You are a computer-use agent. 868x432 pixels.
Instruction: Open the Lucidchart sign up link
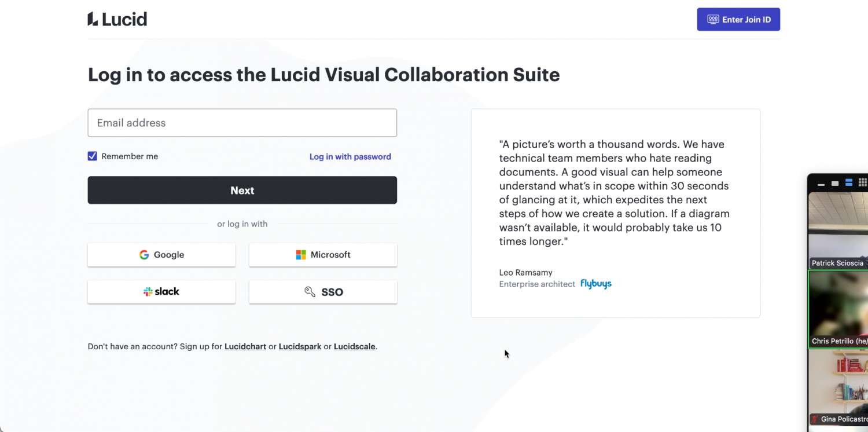[245, 346]
